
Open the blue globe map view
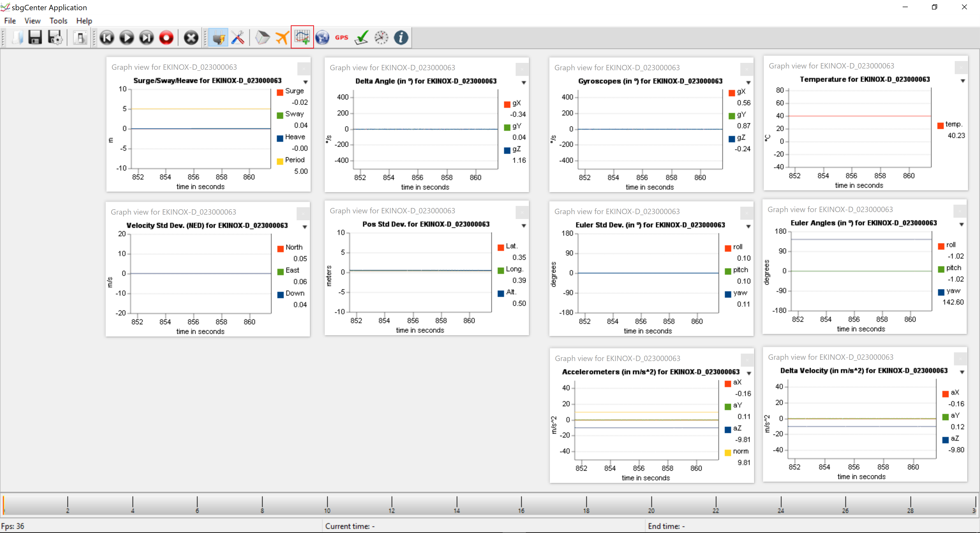322,37
